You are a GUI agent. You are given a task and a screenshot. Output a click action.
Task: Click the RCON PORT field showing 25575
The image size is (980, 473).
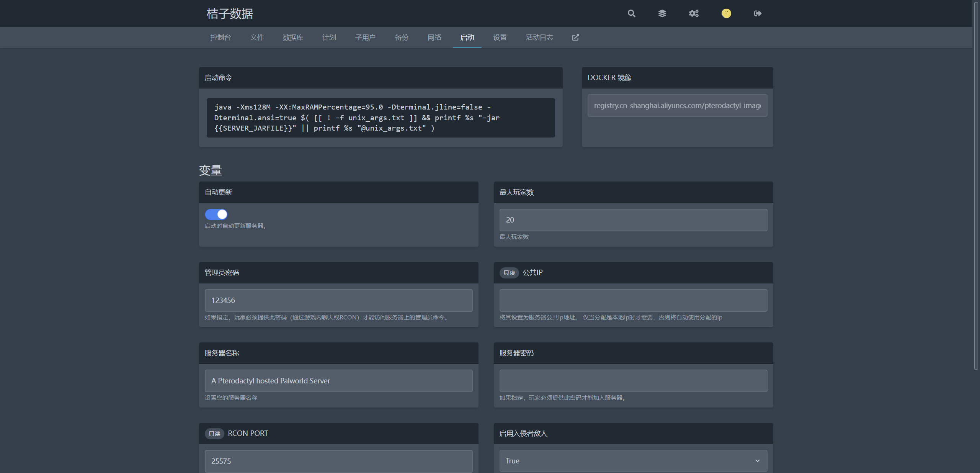[338, 461]
